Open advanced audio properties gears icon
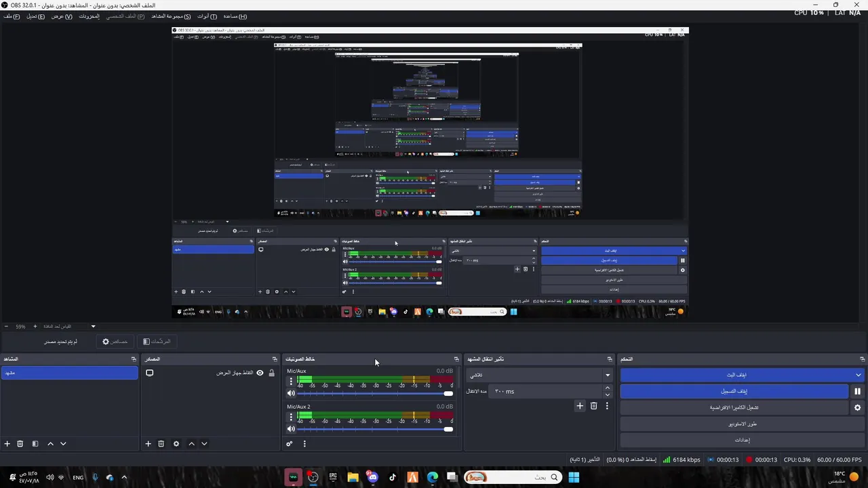 [x=290, y=444]
